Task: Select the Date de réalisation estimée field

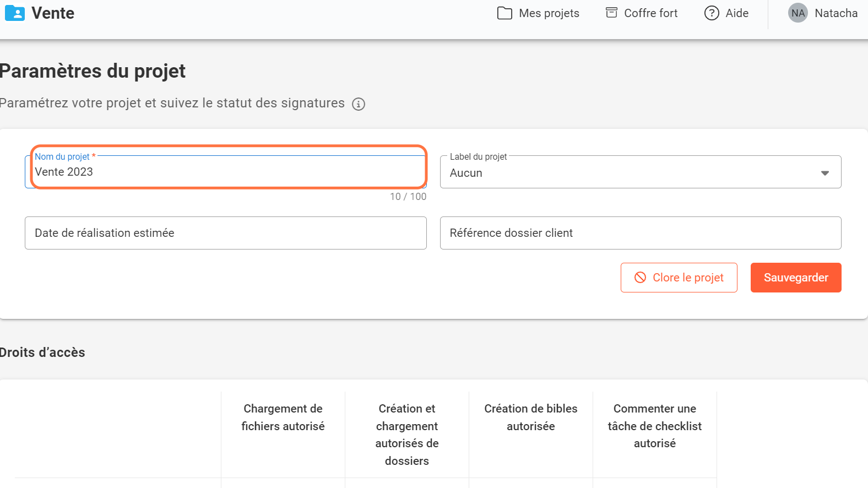Action: pos(226,233)
